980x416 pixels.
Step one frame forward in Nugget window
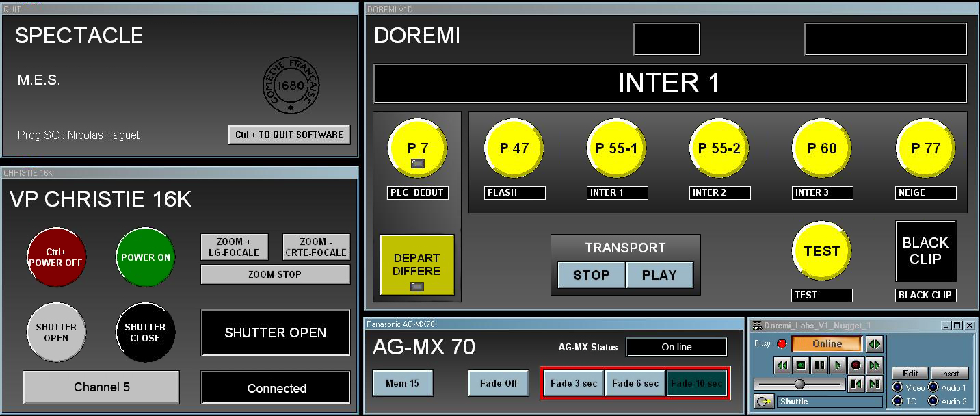(x=874, y=384)
